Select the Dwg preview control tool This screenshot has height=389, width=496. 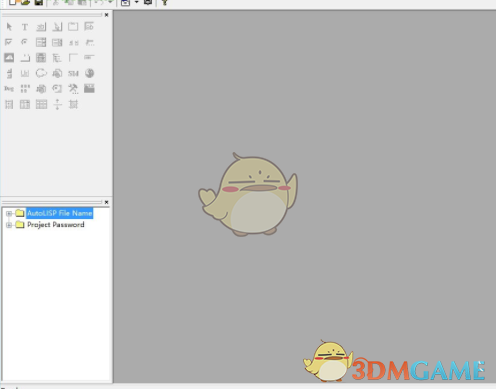click(x=9, y=89)
